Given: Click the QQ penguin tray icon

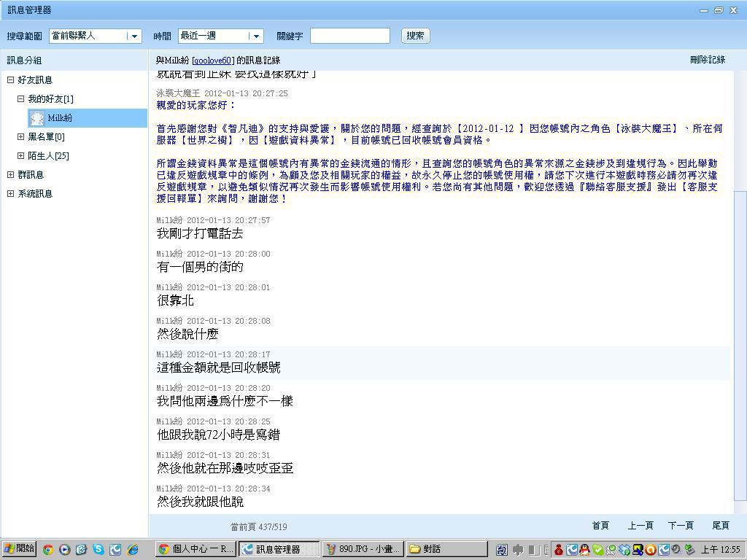Looking at the screenshot, I should point(584,550).
